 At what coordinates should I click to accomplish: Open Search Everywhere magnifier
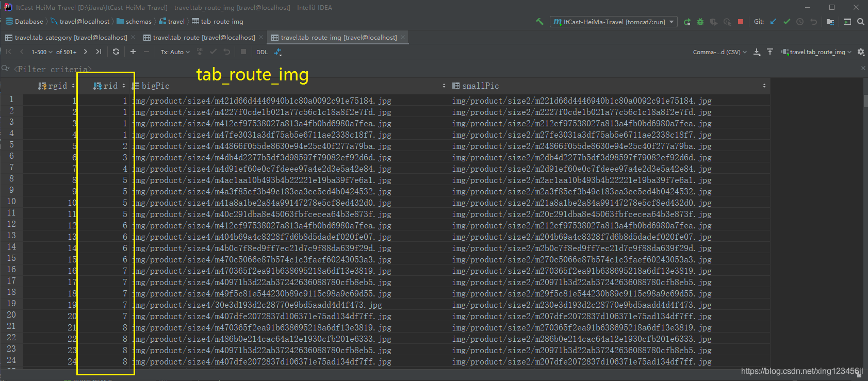(x=861, y=22)
